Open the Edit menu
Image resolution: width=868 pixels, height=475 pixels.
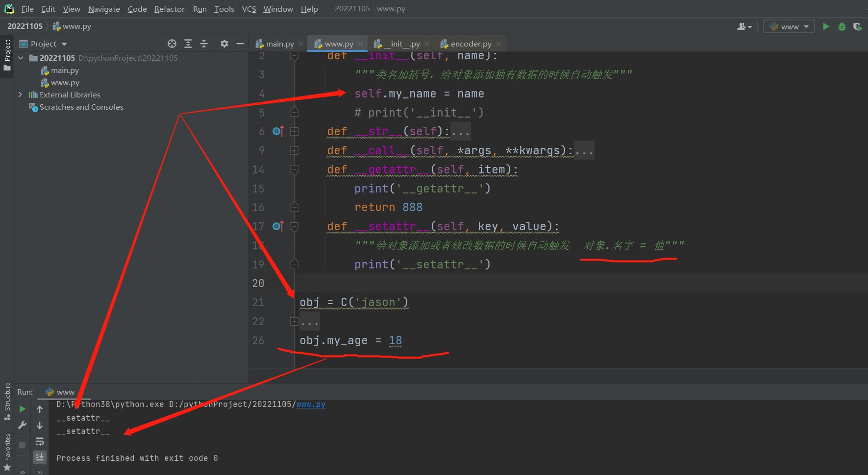49,9
